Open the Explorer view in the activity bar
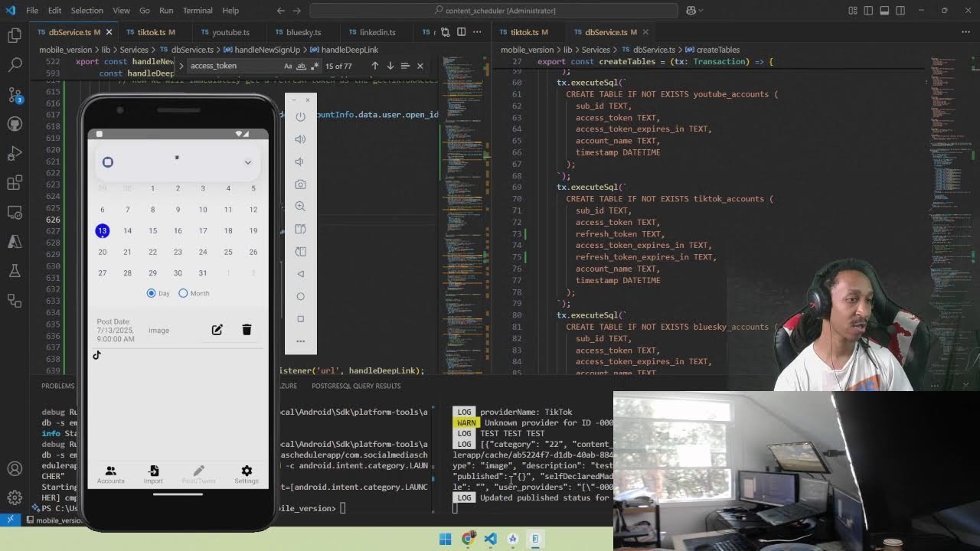Viewport: 980px width, 551px height. pyautogui.click(x=15, y=35)
